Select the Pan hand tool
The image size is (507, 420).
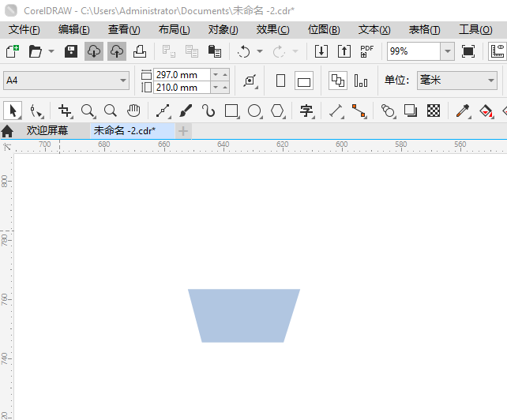click(133, 111)
